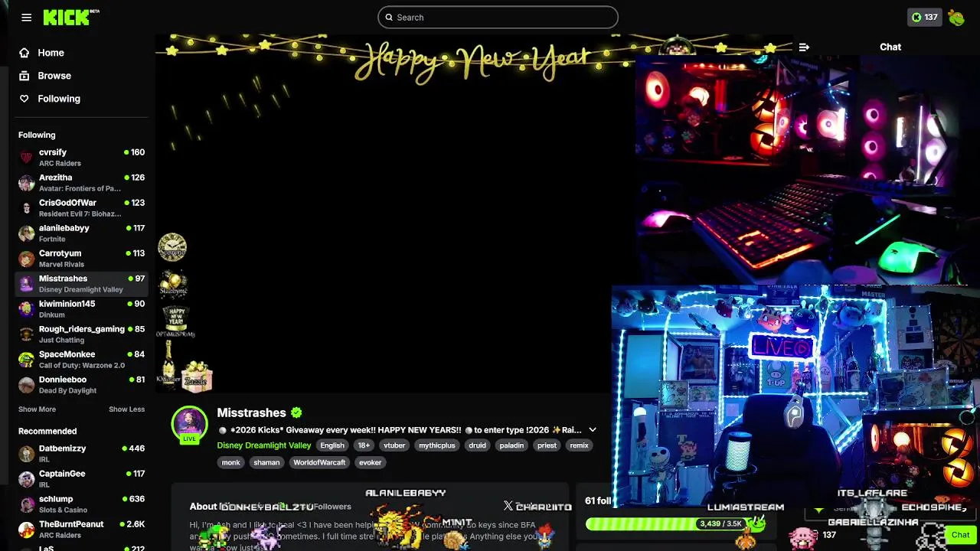Open SpaceMonkee channel avatar
Screen dimensions: 980x551
pos(27,360)
